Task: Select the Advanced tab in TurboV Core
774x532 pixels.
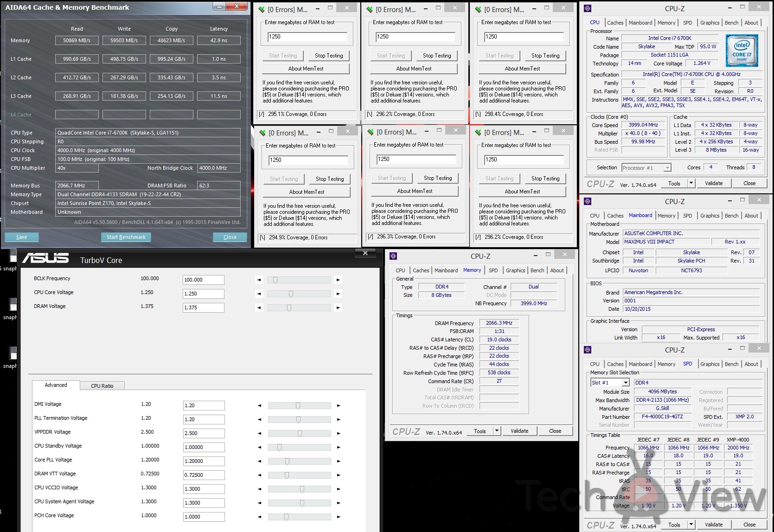Action: pos(56,385)
